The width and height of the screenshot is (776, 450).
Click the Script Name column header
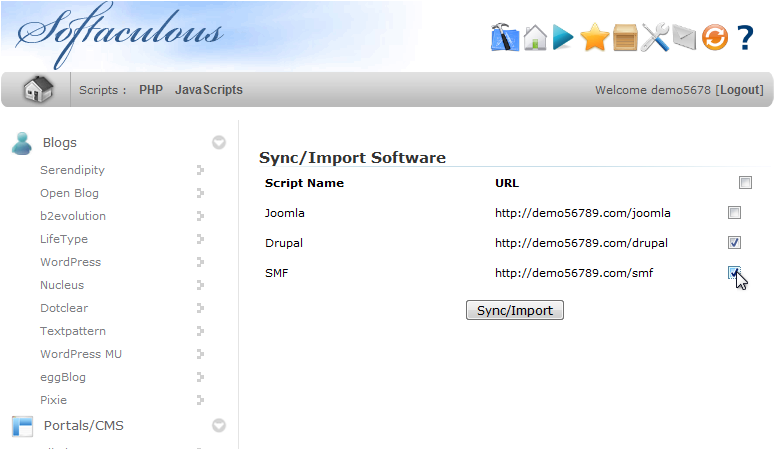[304, 183]
